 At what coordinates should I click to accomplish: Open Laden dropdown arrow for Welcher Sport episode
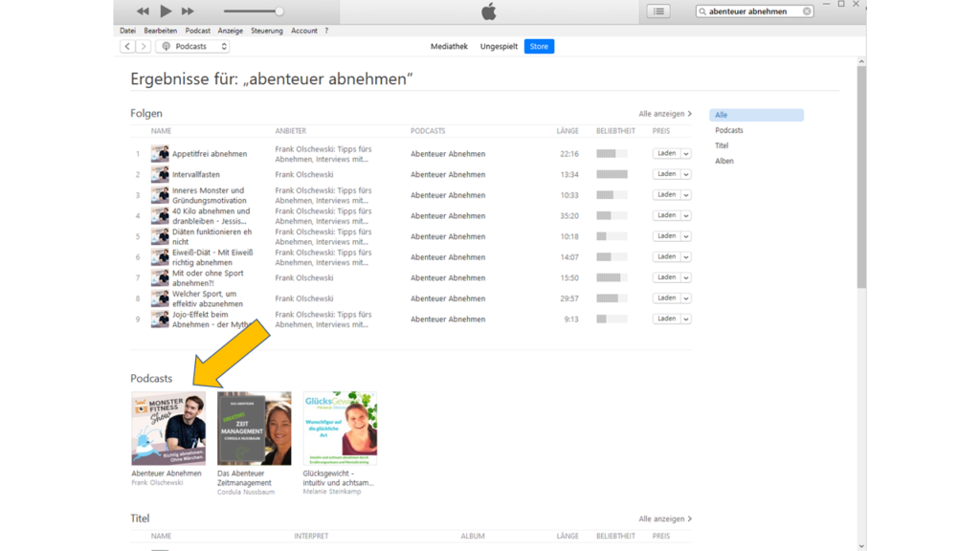[685, 298]
